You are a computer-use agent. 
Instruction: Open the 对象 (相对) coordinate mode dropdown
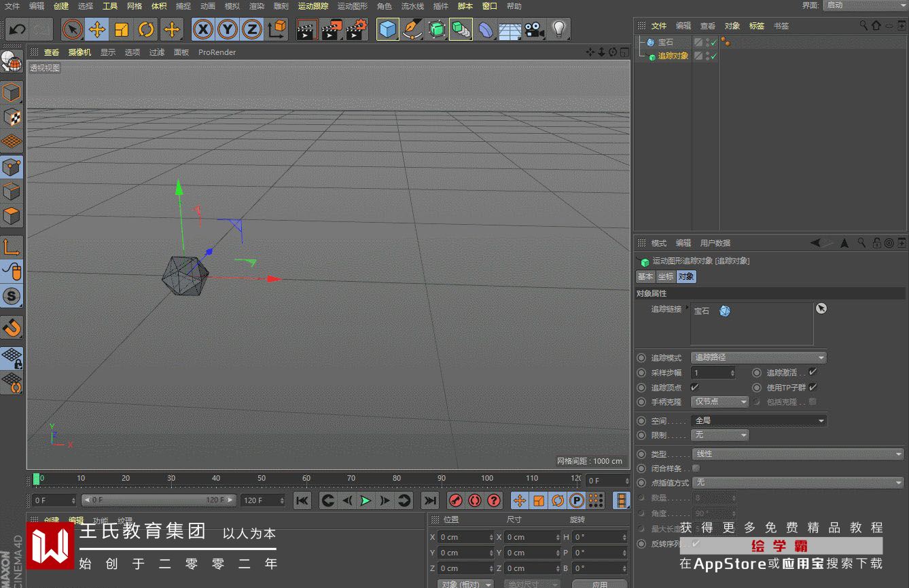(465, 584)
